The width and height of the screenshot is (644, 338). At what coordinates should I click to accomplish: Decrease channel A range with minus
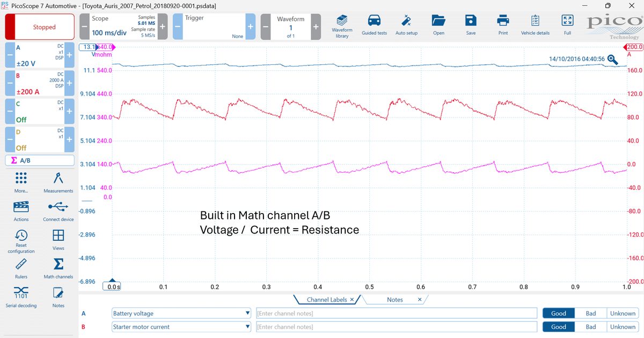point(10,55)
